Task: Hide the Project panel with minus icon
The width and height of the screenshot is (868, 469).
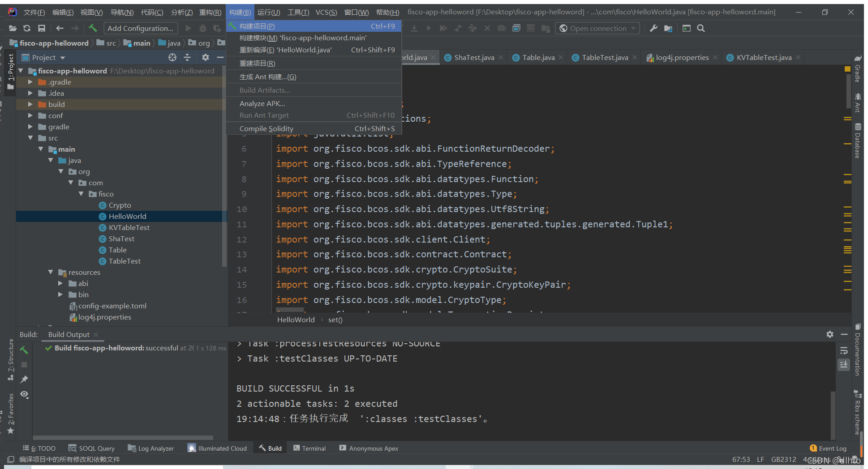Action: tap(220, 57)
